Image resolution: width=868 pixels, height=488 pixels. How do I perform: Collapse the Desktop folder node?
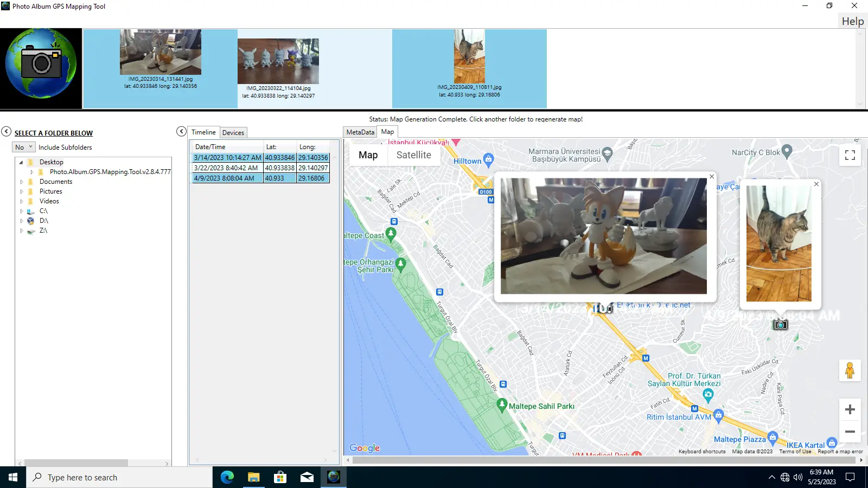21,162
